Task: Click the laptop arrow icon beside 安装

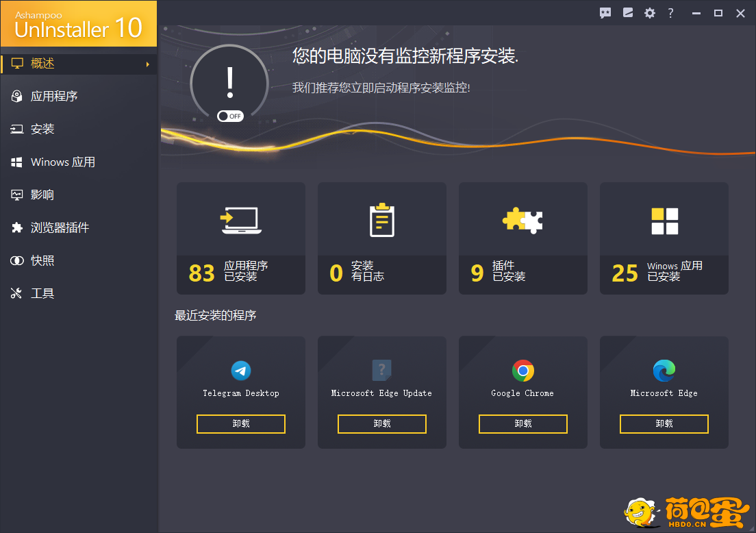Action: [x=17, y=129]
